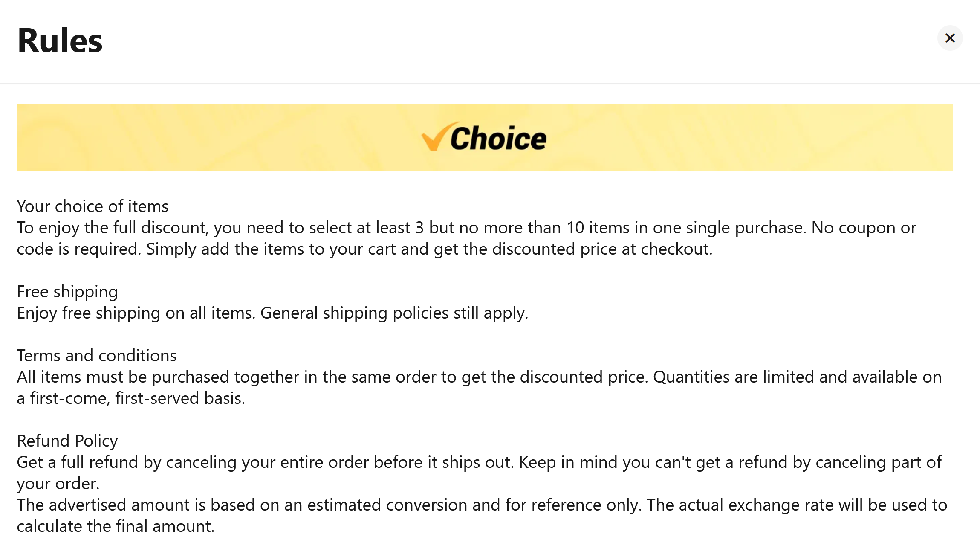The image size is (980, 557).
Task: Click 'calculate the final amount' line
Action: [116, 526]
